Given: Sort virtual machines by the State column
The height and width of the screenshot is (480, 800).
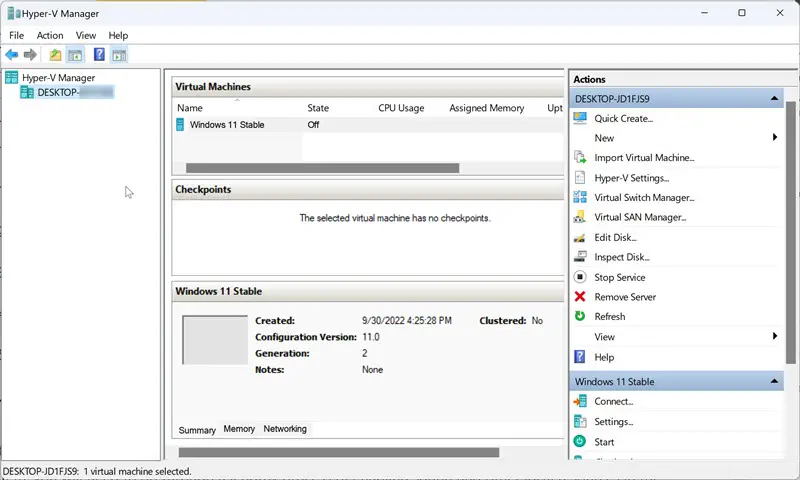Looking at the screenshot, I should 318,108.
